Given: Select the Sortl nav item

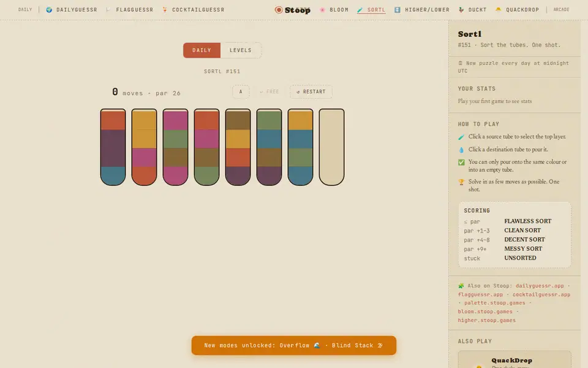Looking at the screenshot, I should (371, 10).
